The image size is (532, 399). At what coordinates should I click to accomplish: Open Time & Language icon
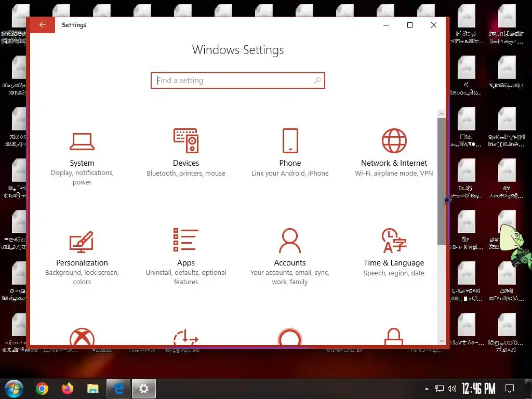tap(394, 241)
